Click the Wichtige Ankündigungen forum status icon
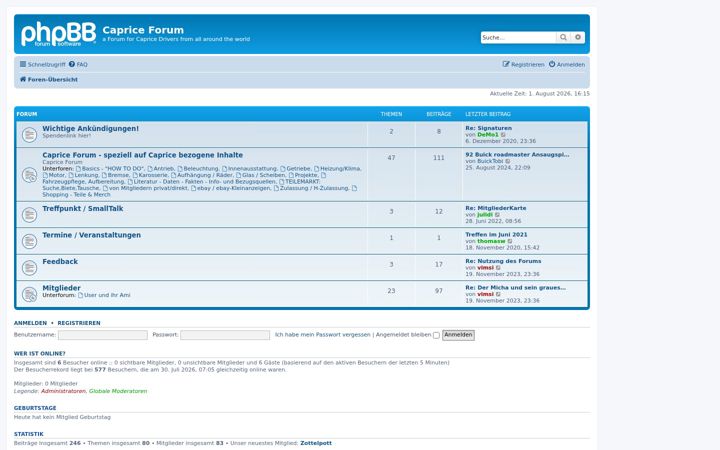720x450 pixels. [29, 135]
